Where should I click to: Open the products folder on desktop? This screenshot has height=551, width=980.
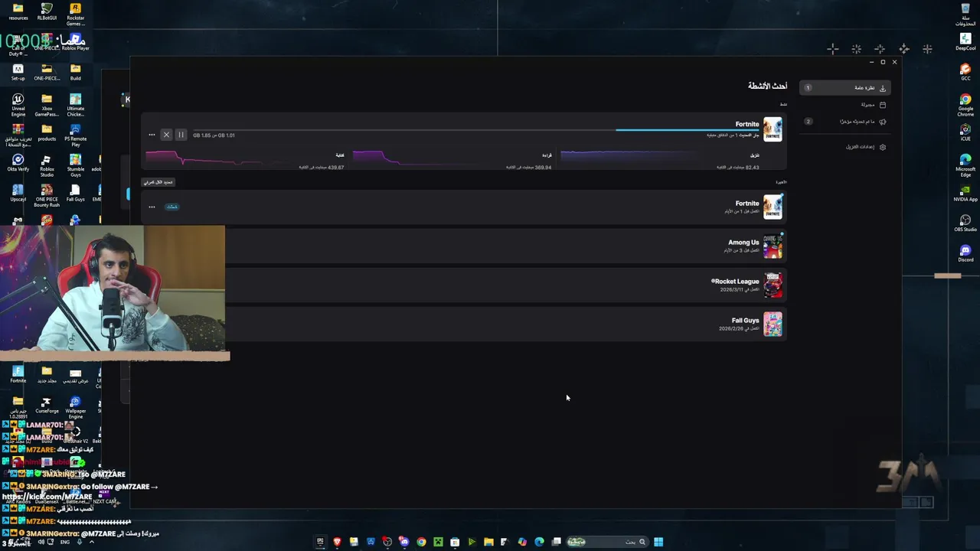[47, 132]
